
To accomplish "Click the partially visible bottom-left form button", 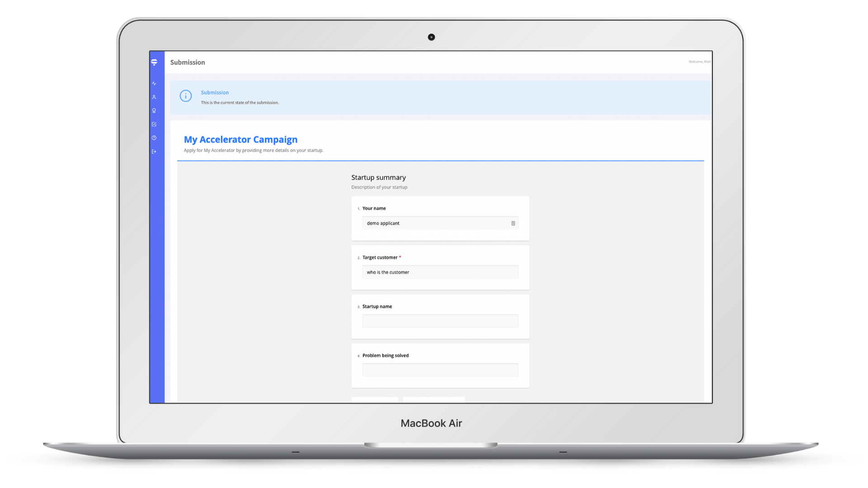I will [375, 400].
